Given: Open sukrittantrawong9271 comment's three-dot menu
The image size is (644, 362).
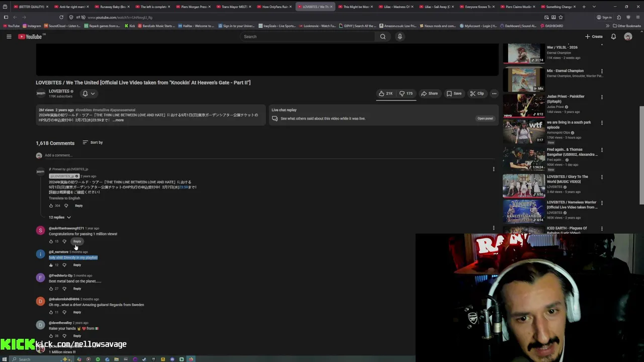Looking at the screenshot, I should [494, 228].
